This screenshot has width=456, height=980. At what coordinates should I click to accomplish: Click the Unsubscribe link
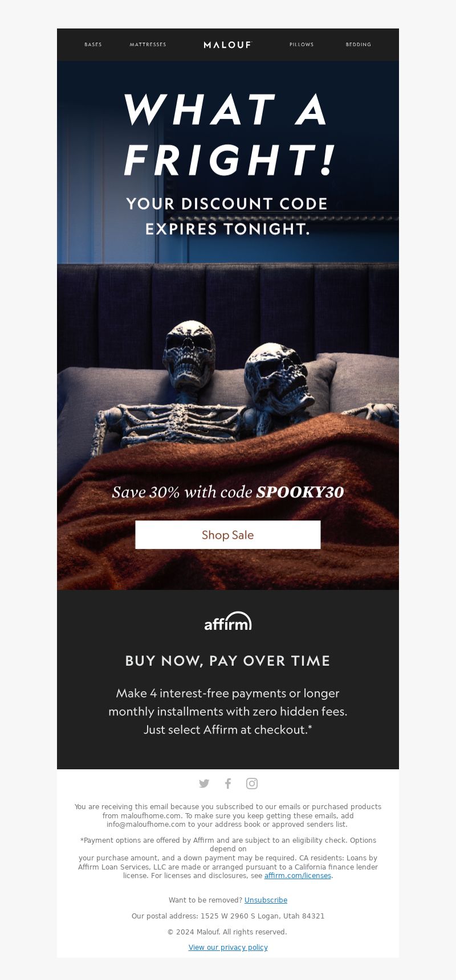click(266, 900)
